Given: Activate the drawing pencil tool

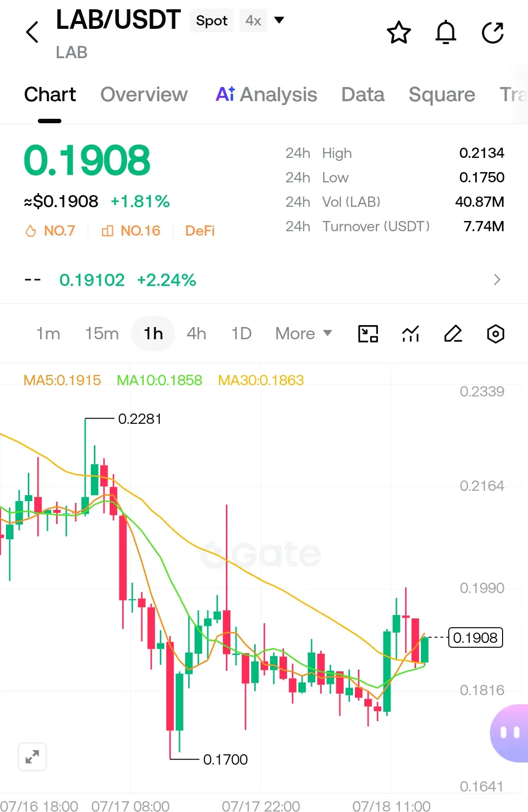Looking at the screenshot, I should [453, 334].
